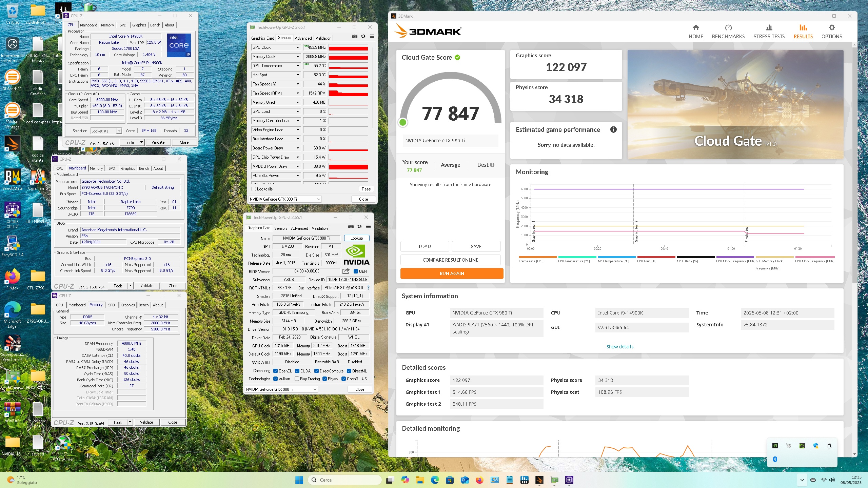Screen dimensions: 868x488
Task: Open GPU selector dropdown in GPU-Z Sensors window
Action: [x=285, y=199]
